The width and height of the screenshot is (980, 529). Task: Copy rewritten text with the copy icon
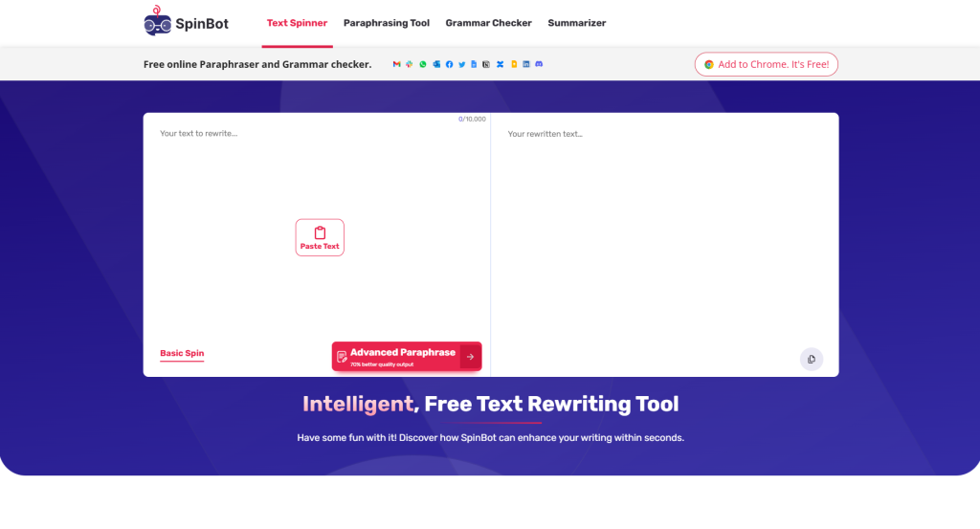[x=811, y=359]
